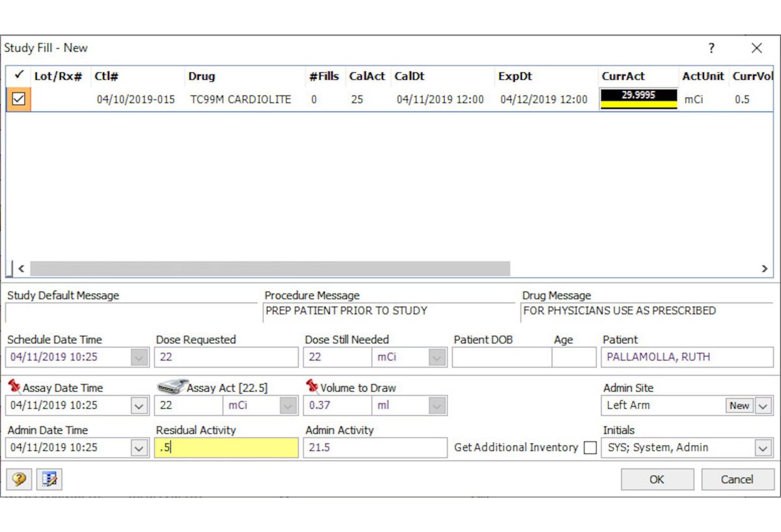The width and height of the screenshot is (781, 532).
Task: Click the checkmark column header icon
Action: pyautogui.click(x=18, y=75)
